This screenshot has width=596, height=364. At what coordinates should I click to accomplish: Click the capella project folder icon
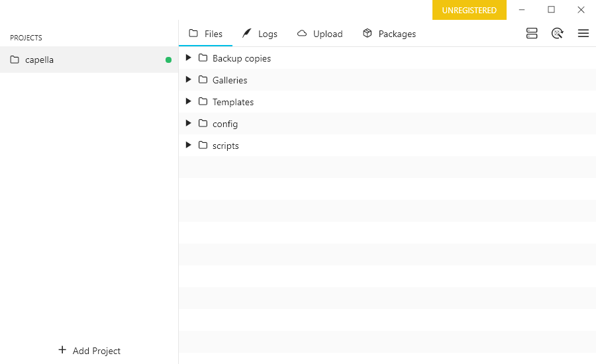point(15,60)
